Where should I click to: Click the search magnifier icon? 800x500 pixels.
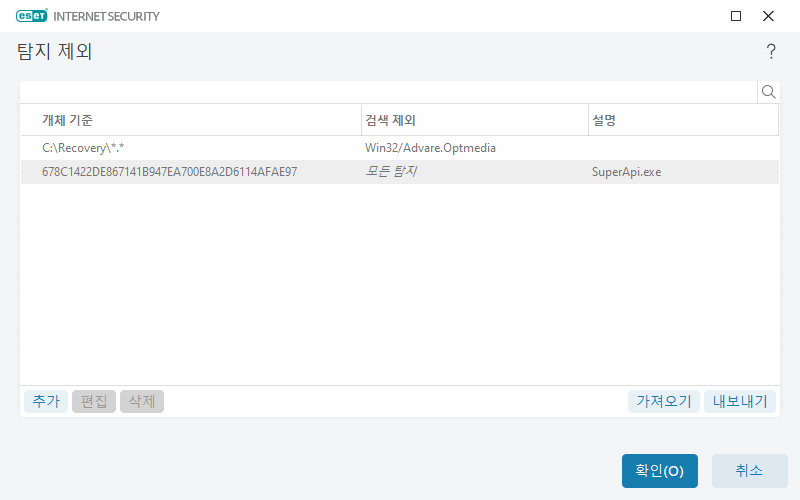click(x=768, y=92)
